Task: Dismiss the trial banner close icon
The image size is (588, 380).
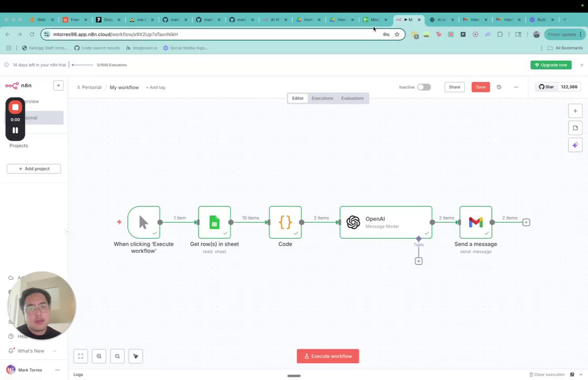Action: [582, 65]
